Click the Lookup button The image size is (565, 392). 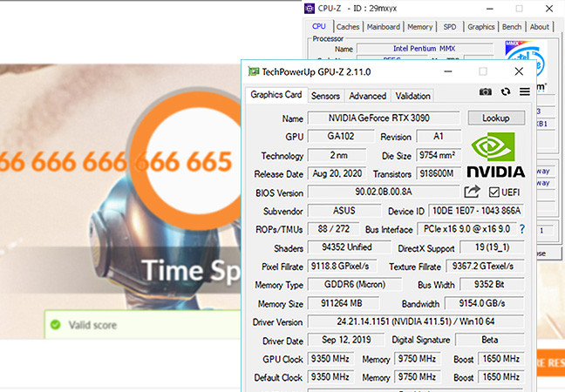point(496,118)
